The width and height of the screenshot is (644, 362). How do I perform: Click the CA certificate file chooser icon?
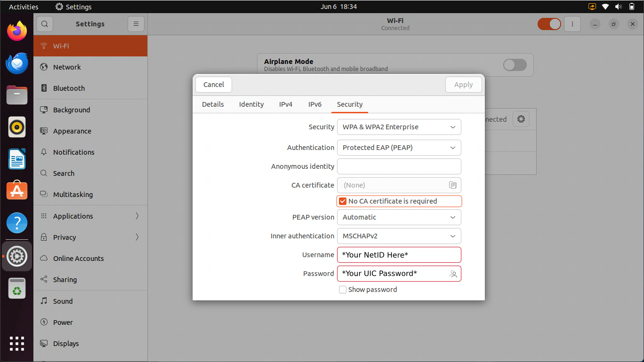coord(453,185)
